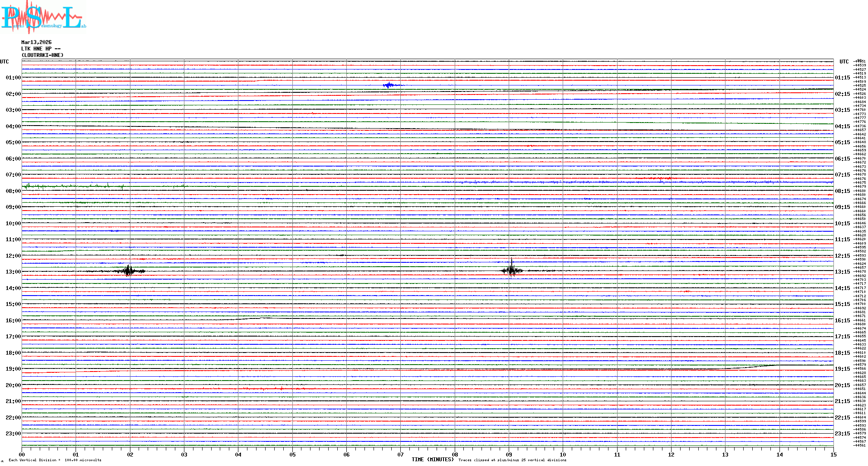The height and width of the screenshot is (466, 868).
Task: Click the traces clipped footnote text
Action: pyautogui.click(x=512, y=460)
